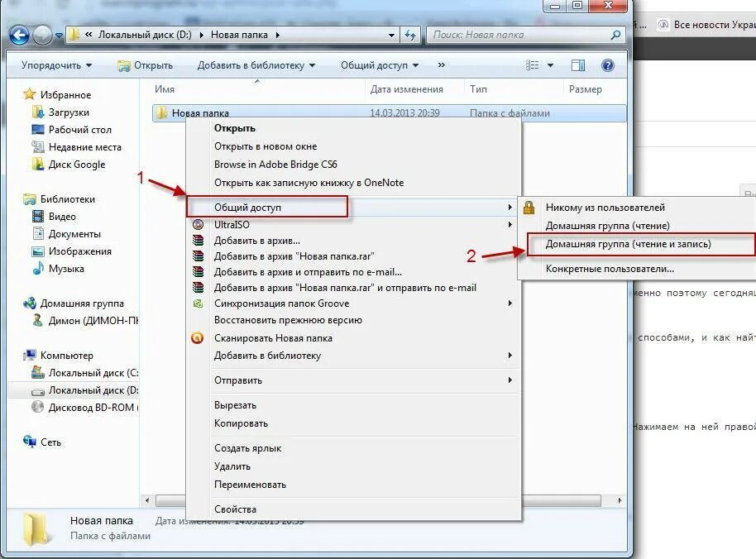The image size is (756, 559).
Task: Choose Конкретные пользователи... option
Action: tap(610, 269)
